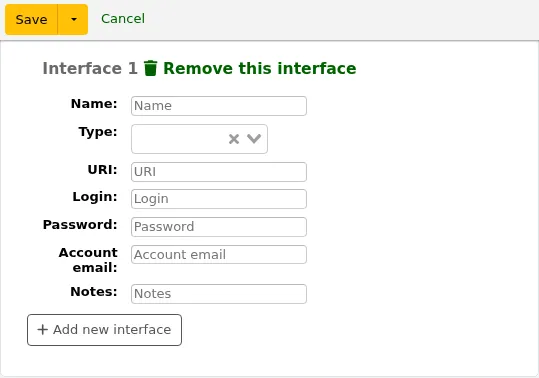Click the Notes: label
This screenshot has width=539, height=378.
pyautogui.click(x=94, y=292)
